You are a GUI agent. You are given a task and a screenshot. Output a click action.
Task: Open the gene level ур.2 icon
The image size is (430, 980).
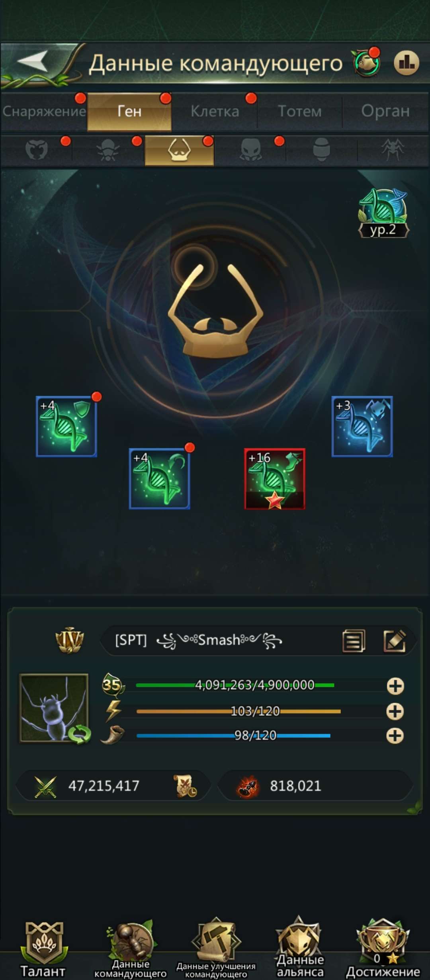383,213
